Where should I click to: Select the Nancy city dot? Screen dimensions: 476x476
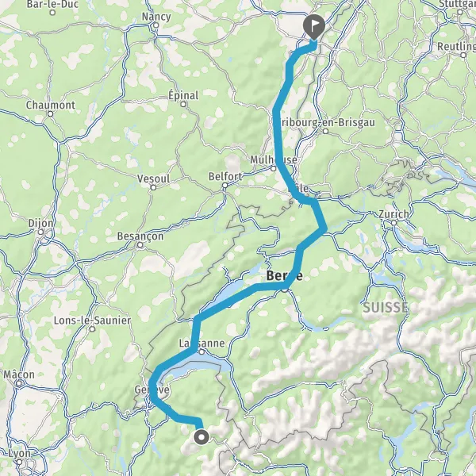click(x=156, y=25)
